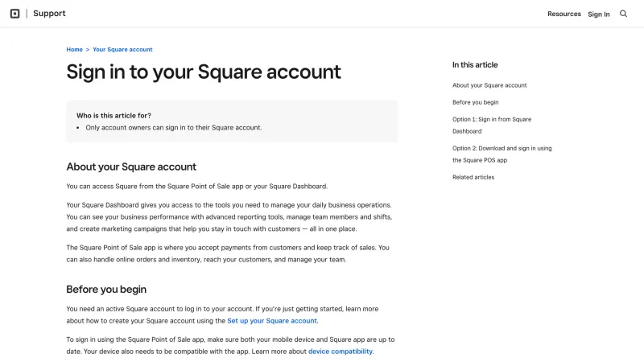Go to Home breadcrumb

74,49
